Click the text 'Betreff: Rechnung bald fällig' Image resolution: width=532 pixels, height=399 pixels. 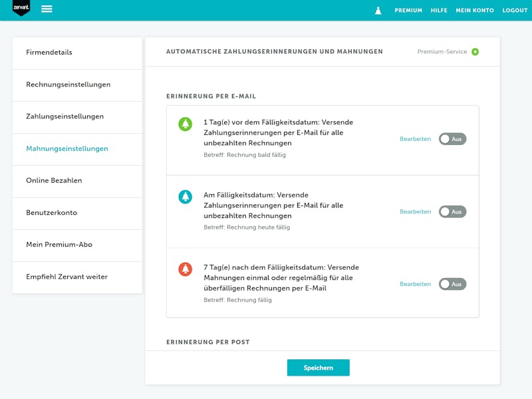(x=245, y=155)
